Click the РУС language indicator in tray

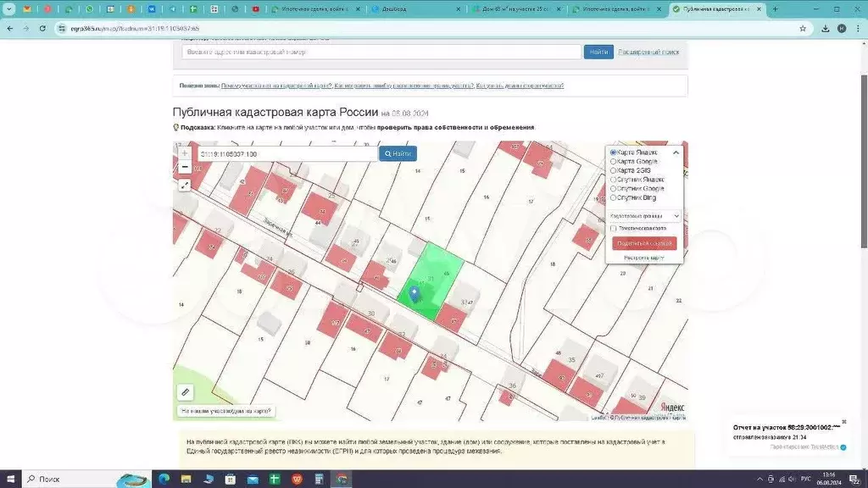805,480
